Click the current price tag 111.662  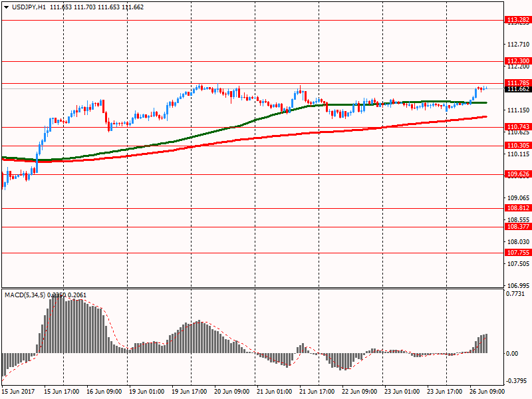pos(518,89)
